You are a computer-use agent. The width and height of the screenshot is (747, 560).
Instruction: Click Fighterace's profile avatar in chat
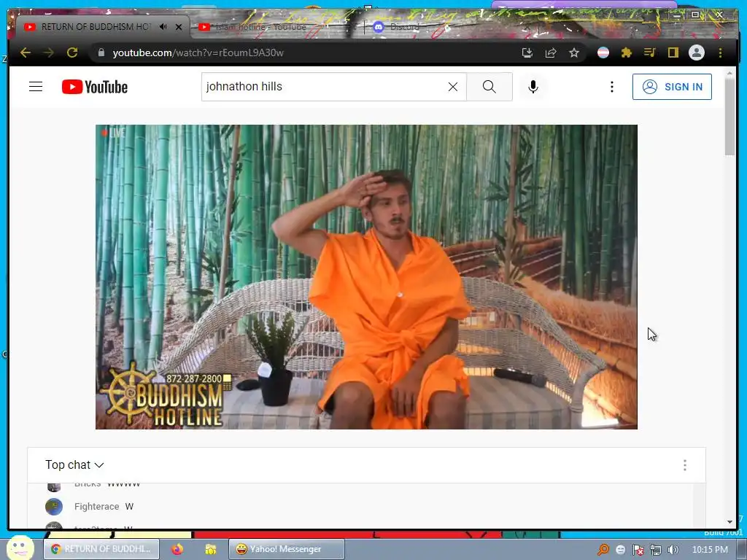click(54, 507)
